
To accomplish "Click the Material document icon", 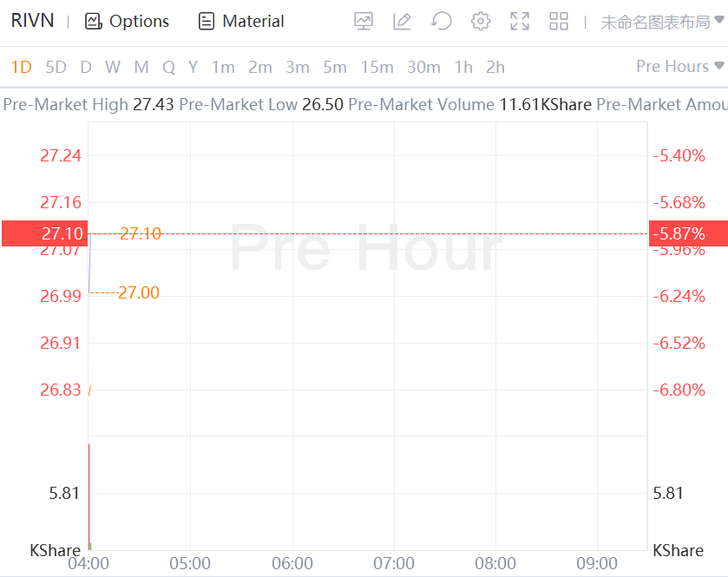I will click(207, 22).
